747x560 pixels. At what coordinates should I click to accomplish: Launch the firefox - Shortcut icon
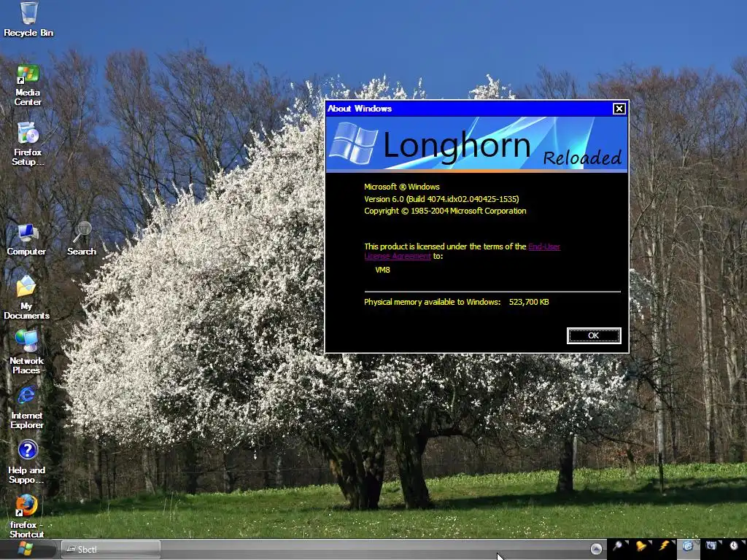(x=27, y=516)
